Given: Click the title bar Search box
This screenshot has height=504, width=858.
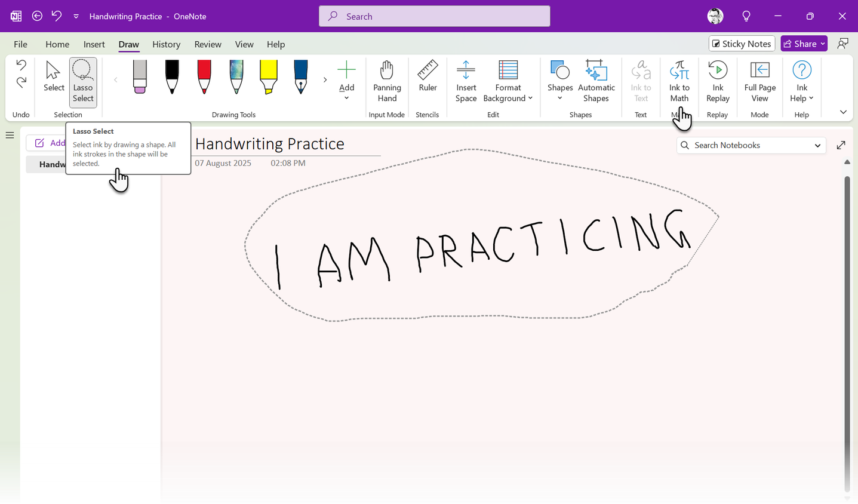Looking at the screenshot, I should coord(435,16).
